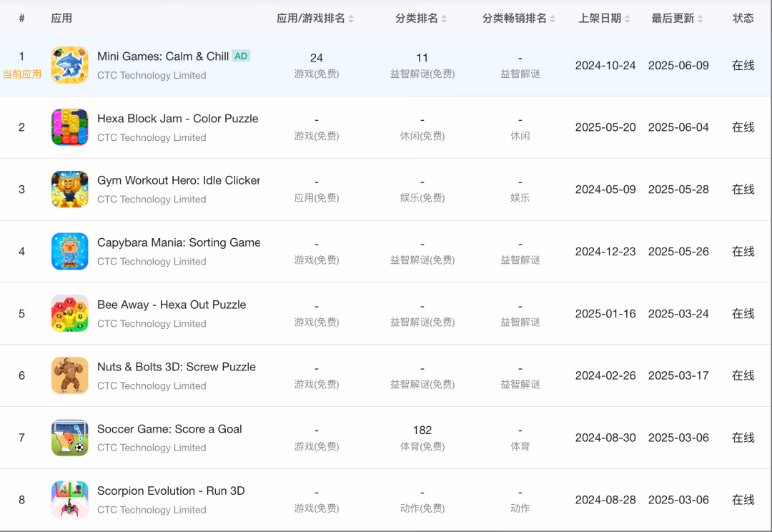Open Scorpion Evolution - Run 3D title
The width and height of the screenshot is (772, 532).
pos(171,491)
